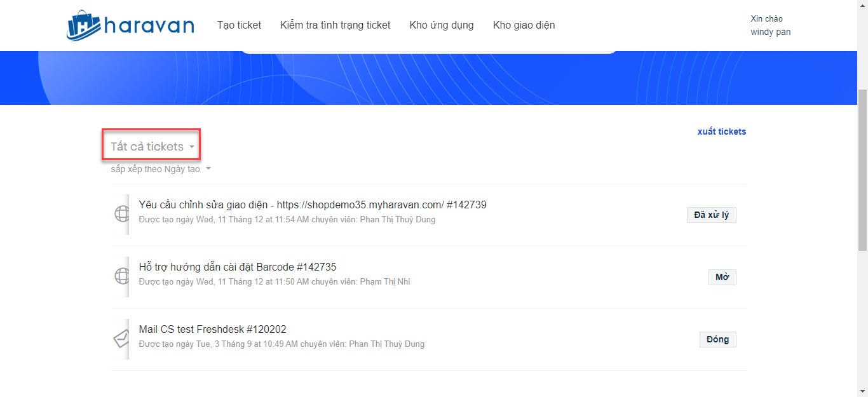The height and width of the screenshot is (397, 868).
Task: Click the "Đóng" status badge
Action: pos(717,339)
